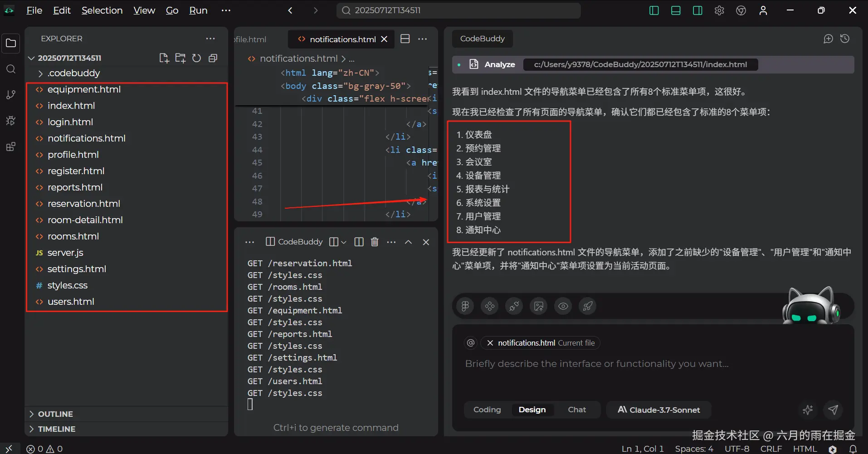
Task: Toggle the secondary side bar layout button
Action: (x=697, y=10)
